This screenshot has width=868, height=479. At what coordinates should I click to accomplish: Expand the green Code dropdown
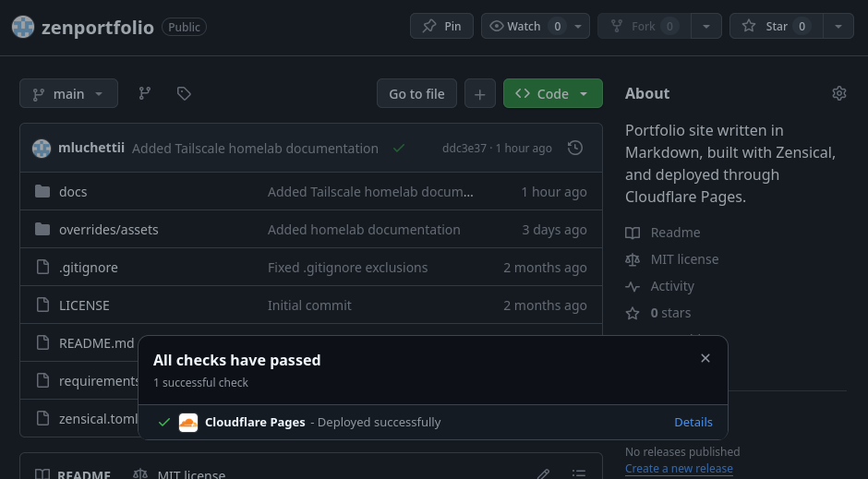[552, 93]
